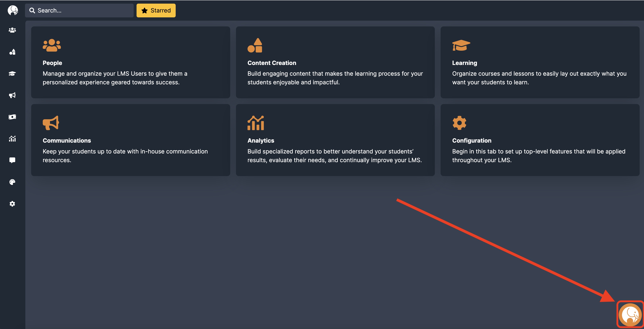Open the Analytics chart sidebar icon
This screenshot has height=329, width=644.
[x=12, y=139]
